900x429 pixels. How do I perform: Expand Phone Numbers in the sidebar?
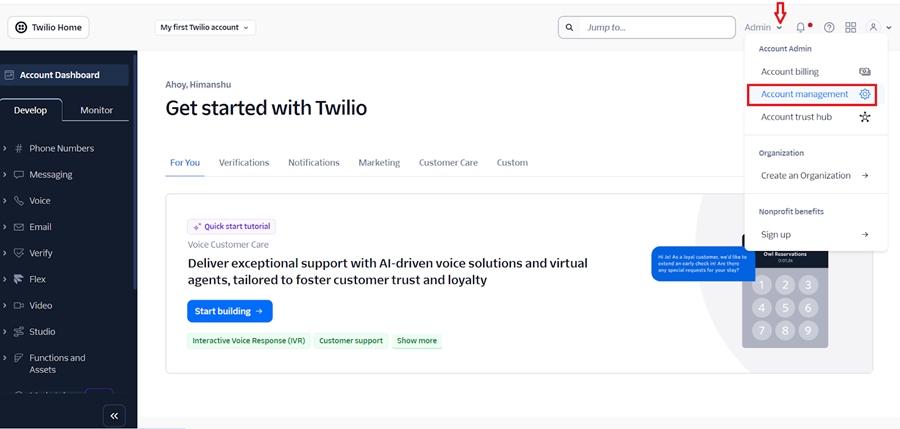[x=61, y=148]
